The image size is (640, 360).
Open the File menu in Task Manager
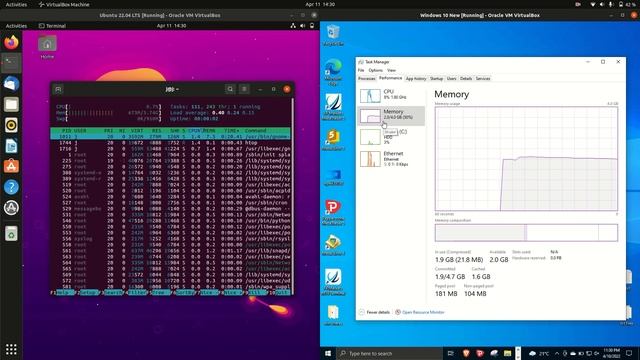click(x=361, y=70)
